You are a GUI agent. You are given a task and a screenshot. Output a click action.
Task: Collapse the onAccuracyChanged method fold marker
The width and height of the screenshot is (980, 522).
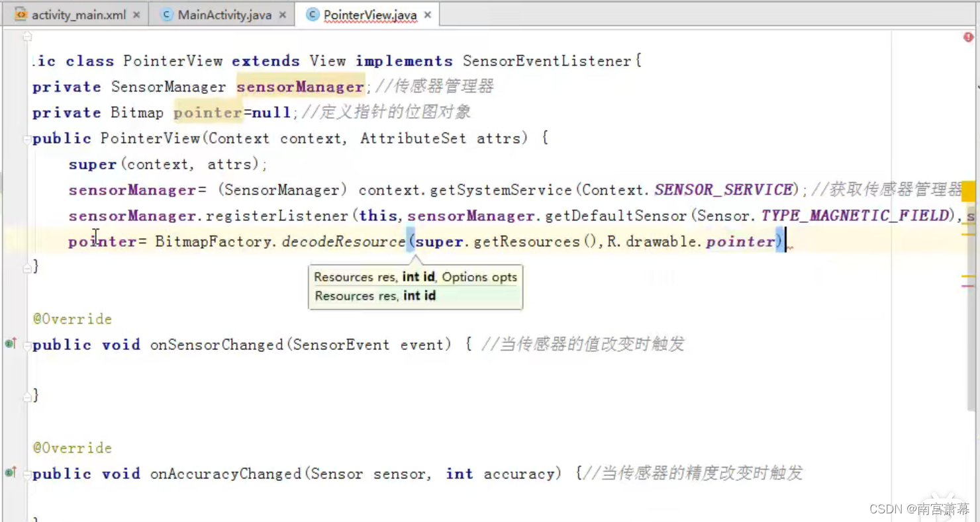click(x=26, y=474)
